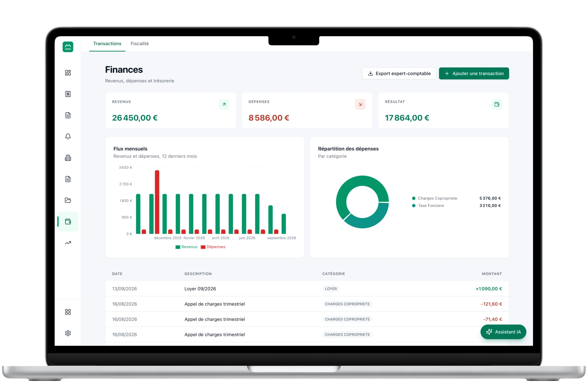This screenshot has height=382, width=588.
Task: Select the wallet finances icon in sidebar
Action: tap(68, 221)
